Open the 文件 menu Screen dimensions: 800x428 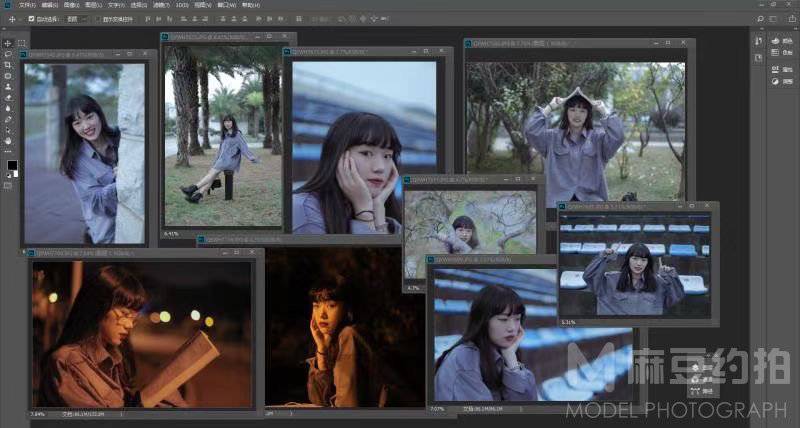coord(27,5)
